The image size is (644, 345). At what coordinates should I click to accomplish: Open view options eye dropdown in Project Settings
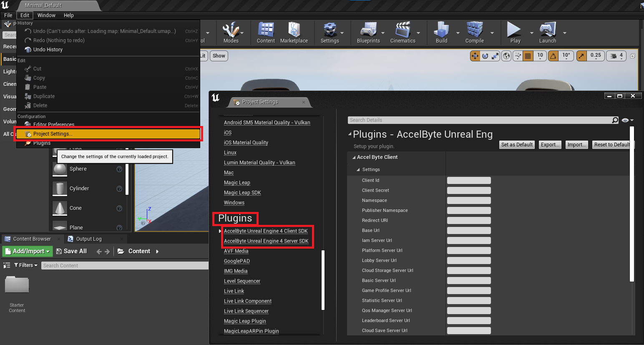pyautogui.click(x=627, y=120)
